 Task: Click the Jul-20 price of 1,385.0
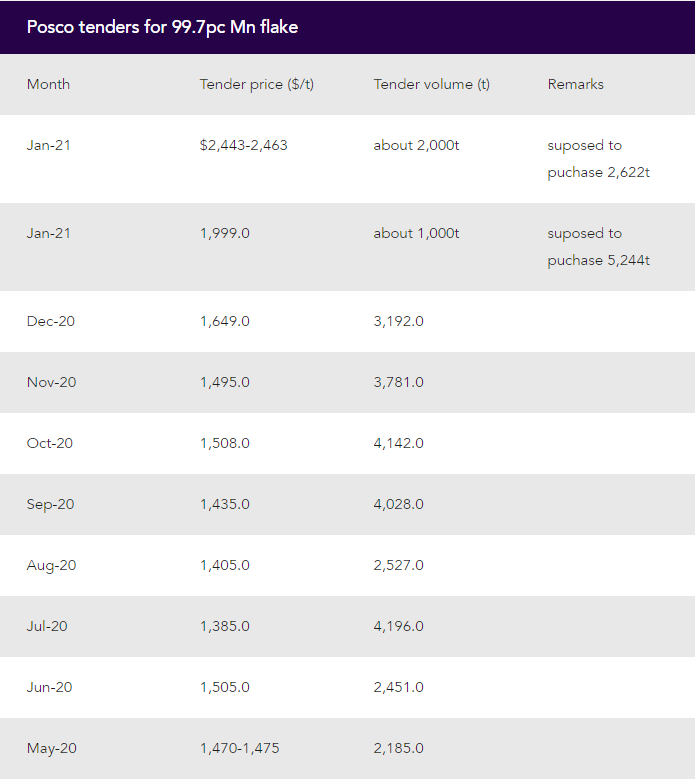[x=225, y=626]
